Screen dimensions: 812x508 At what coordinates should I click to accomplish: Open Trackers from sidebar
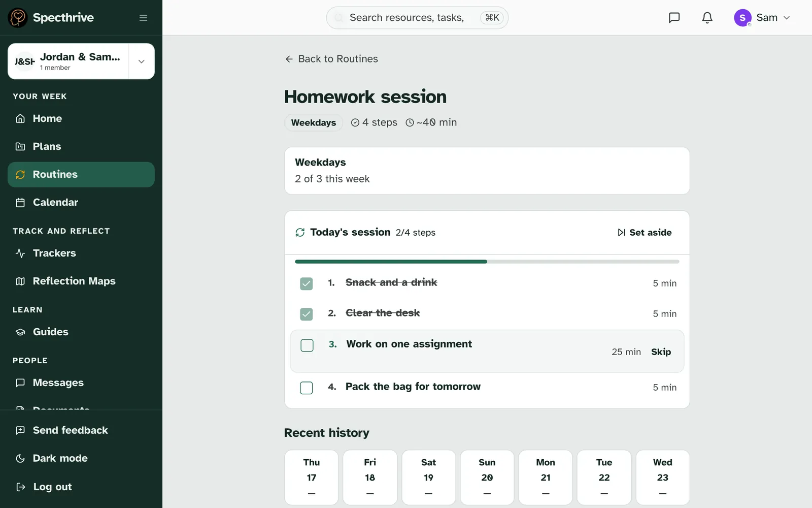point(81,253)
